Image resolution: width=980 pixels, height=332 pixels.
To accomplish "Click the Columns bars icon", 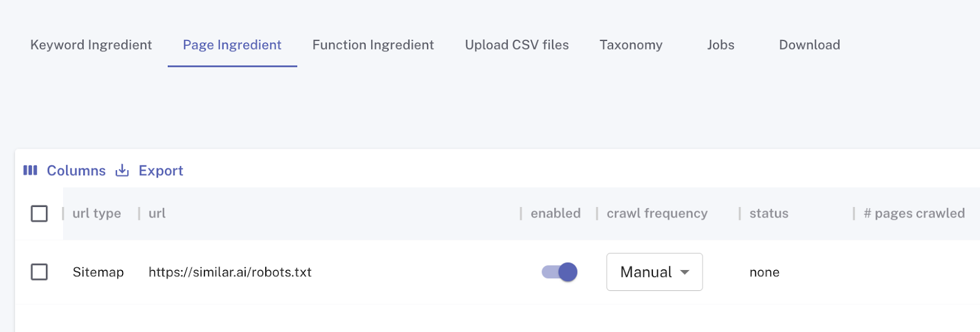I will click(30, 170).
